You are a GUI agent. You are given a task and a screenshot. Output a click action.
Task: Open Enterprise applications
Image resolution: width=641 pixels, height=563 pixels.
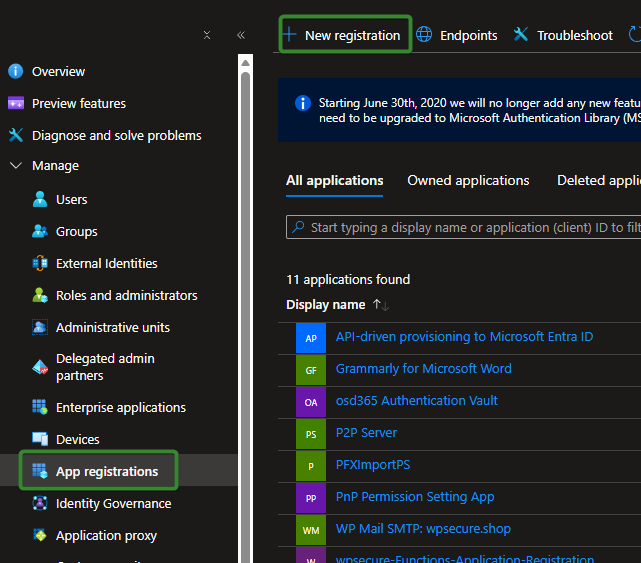tap(120, 407)
